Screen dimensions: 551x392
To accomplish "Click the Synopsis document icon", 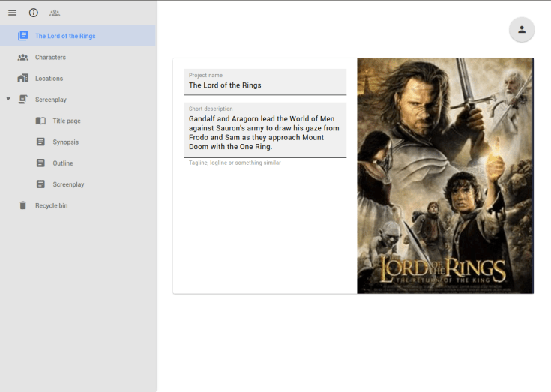I will 40,142.
